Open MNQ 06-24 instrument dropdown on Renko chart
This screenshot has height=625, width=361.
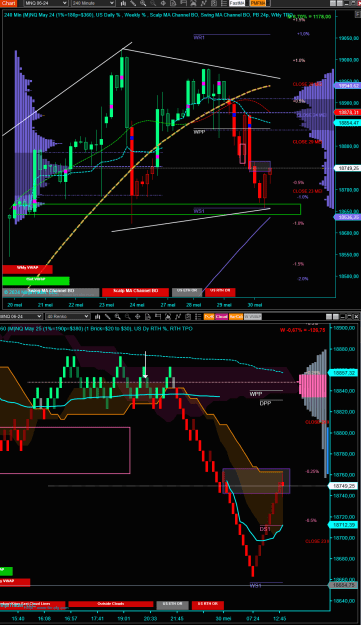21,316
